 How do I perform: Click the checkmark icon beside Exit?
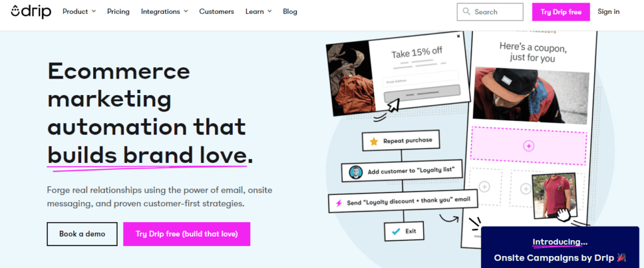point(396,231)
